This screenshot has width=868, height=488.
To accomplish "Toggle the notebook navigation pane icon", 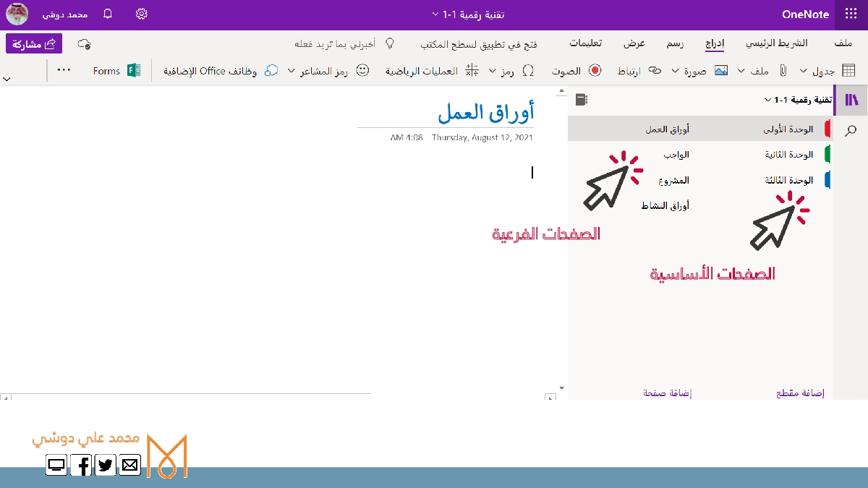I will (x=851, y=100).
